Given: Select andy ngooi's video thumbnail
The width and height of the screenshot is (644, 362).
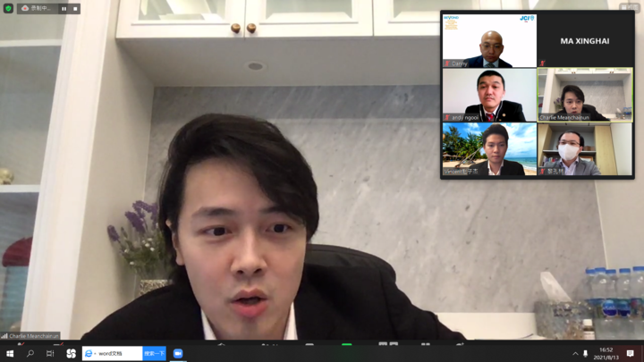Looking at the screenshot, I should click(x=488, y=95).
